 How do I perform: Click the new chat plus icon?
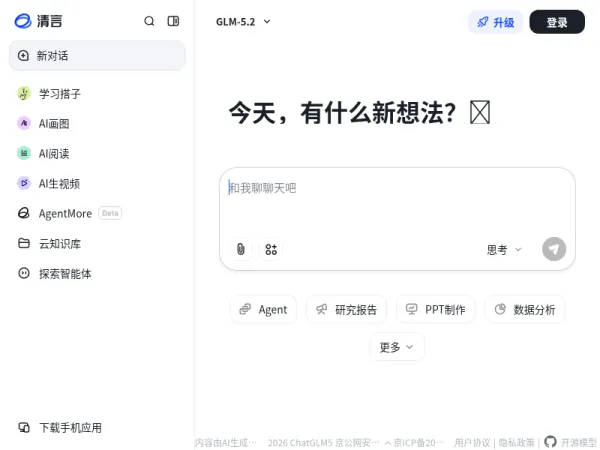click(23, 55)
